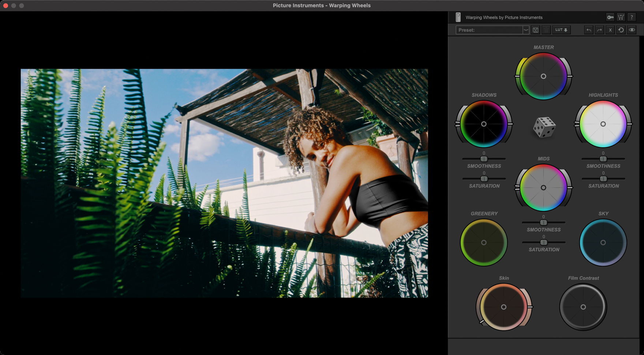Click the center of the Greenery wheel
The height and width of the screenshot is (355, 644).
484,243
